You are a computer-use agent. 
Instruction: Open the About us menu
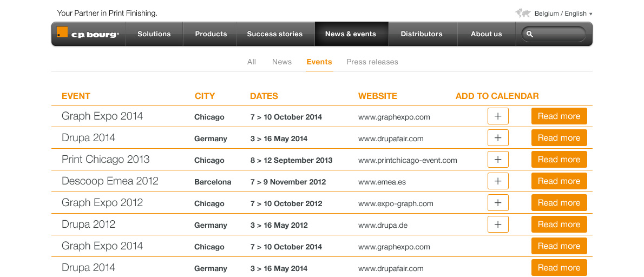point(487,34)
